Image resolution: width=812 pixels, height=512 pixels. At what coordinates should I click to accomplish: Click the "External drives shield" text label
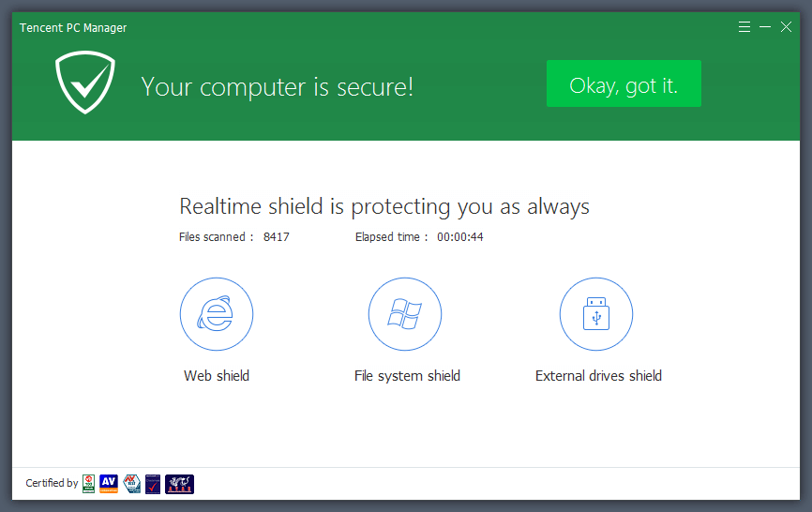[598, 376]
